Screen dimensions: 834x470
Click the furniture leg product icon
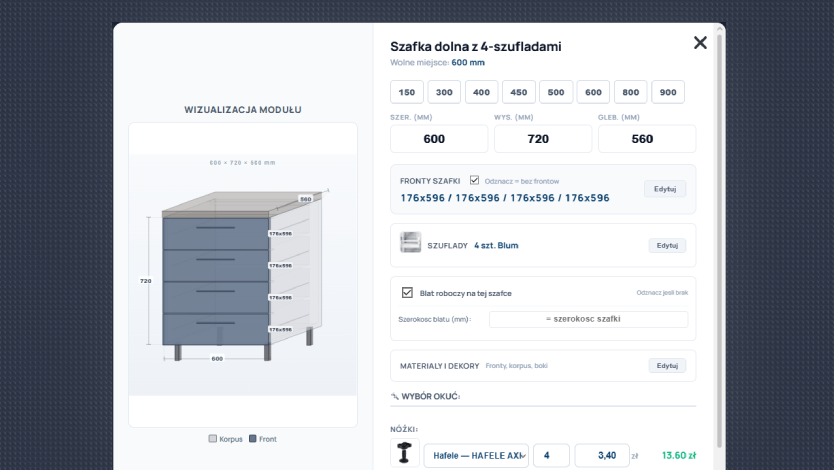[x=405, y=452]
